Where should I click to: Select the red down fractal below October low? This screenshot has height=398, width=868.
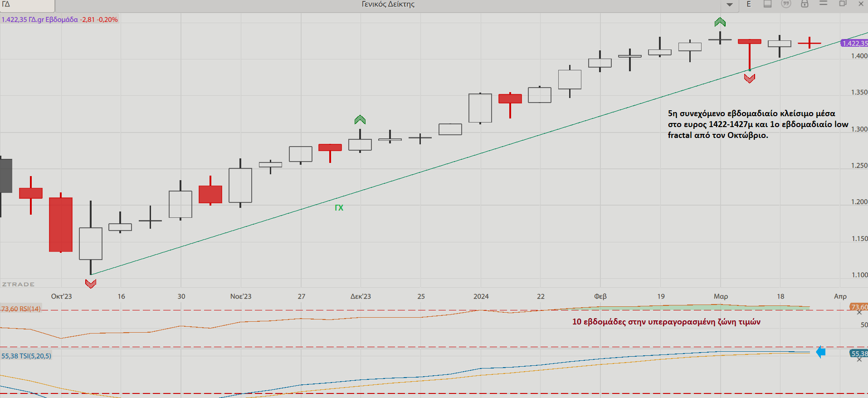point(91,284)
